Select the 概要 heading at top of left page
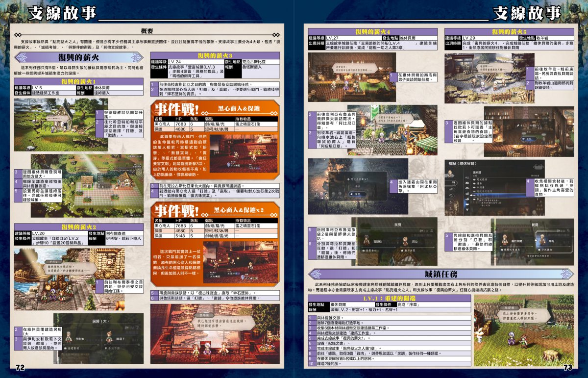The image size is (588, 378). [x=147, y=31]
